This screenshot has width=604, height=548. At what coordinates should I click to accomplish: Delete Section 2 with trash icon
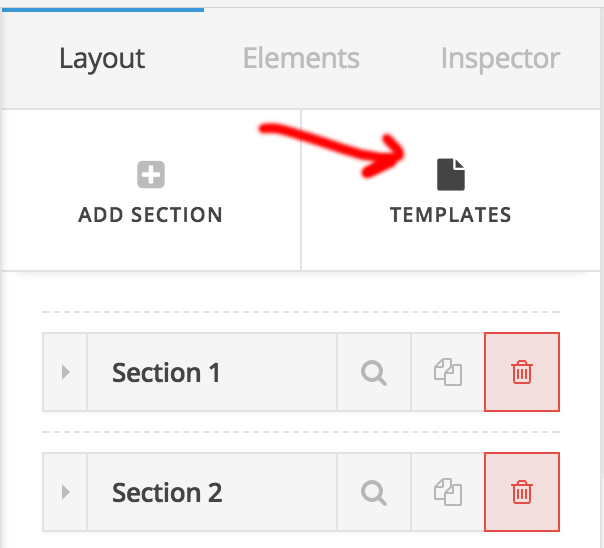pos(521,493)
